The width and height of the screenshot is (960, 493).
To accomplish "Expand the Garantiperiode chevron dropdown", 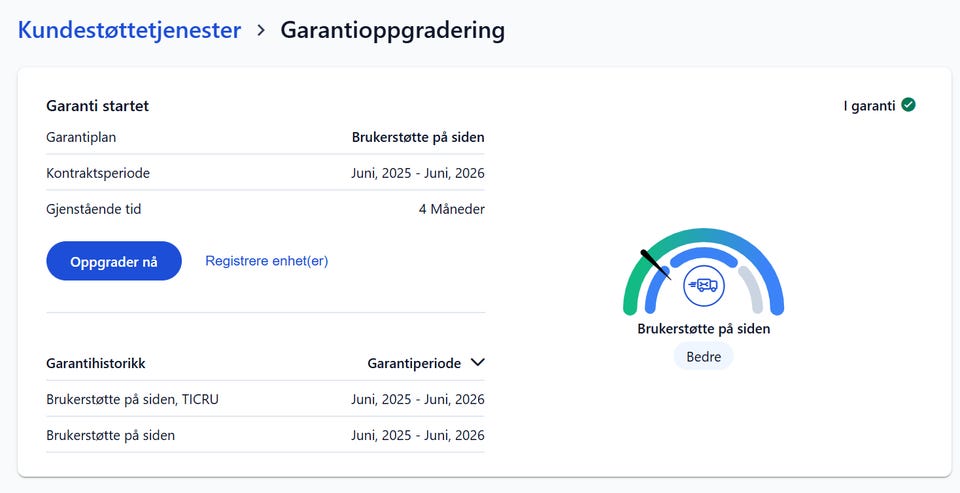I will click(x=478, y=363).
